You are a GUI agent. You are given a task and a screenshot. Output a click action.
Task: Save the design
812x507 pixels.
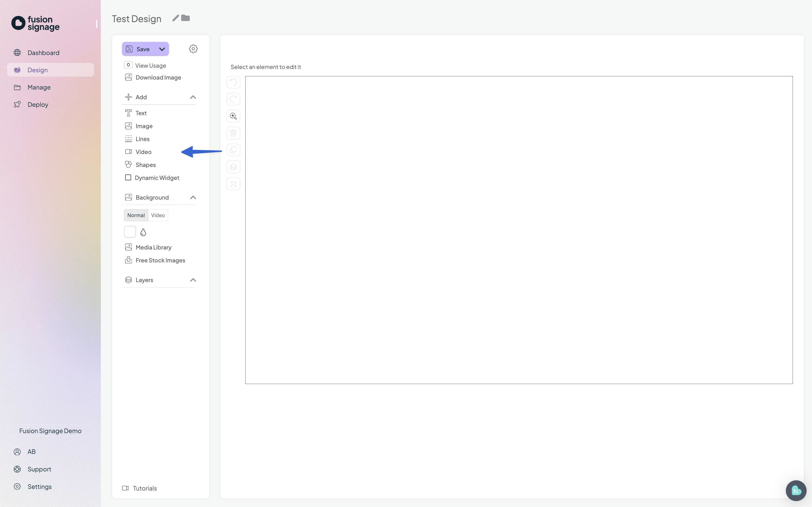point(139,49)
